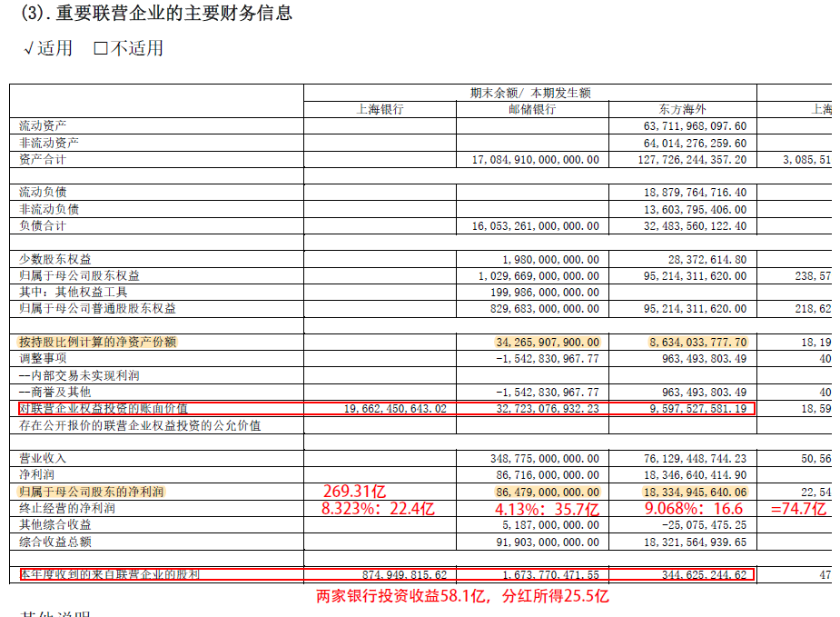Click highlighted value 18,334,945,640.06
Image resolution: width=840 pixels, height=617 pixels.
(x=695, y=493)
